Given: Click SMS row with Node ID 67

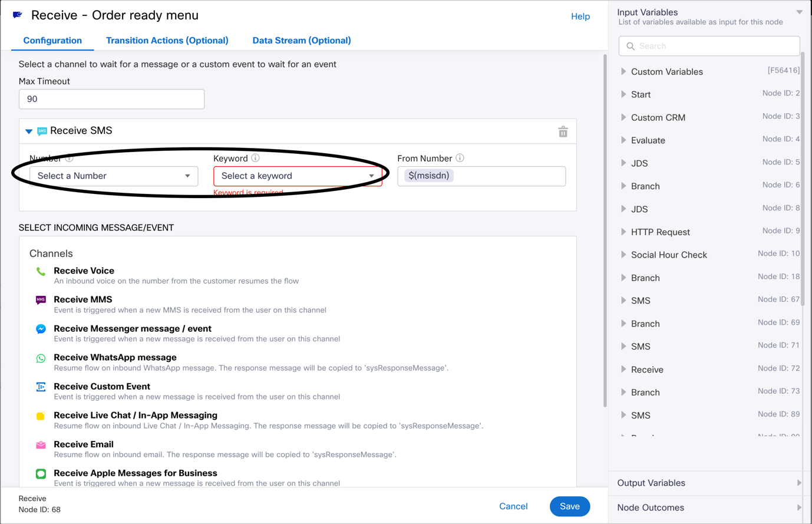Looking at the screenshot, I should [709, 301].
